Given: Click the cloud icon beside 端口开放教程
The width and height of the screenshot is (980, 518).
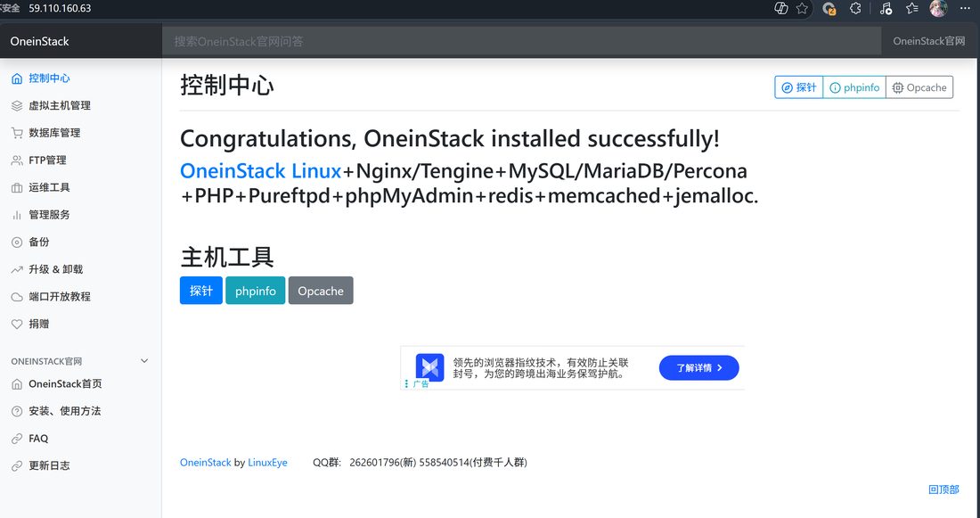Looking at the screenshot, I should (x=17, y=297).
